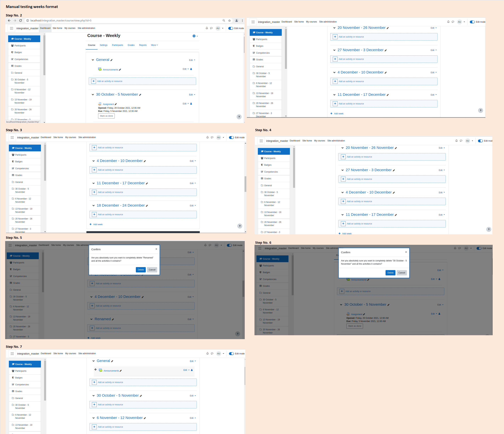This screenshot has height=434, width=504.
Task: Click Add an activity under 18 December - 24 December, Step 3
Action: pos(143,215)
